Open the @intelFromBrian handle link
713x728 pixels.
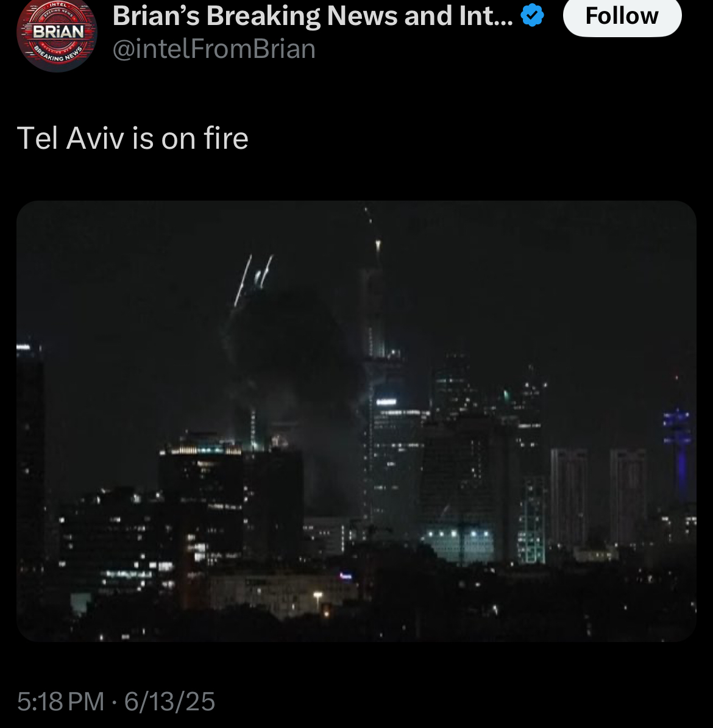coord(214,49)
